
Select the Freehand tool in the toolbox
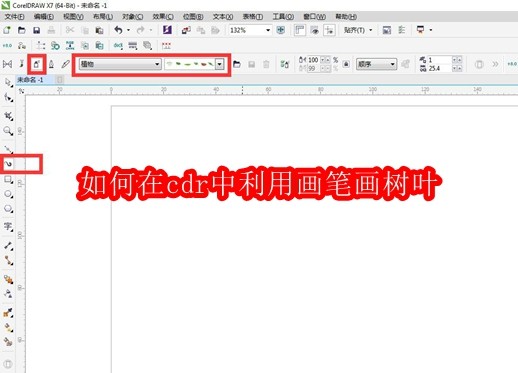[x=8, y=149]
